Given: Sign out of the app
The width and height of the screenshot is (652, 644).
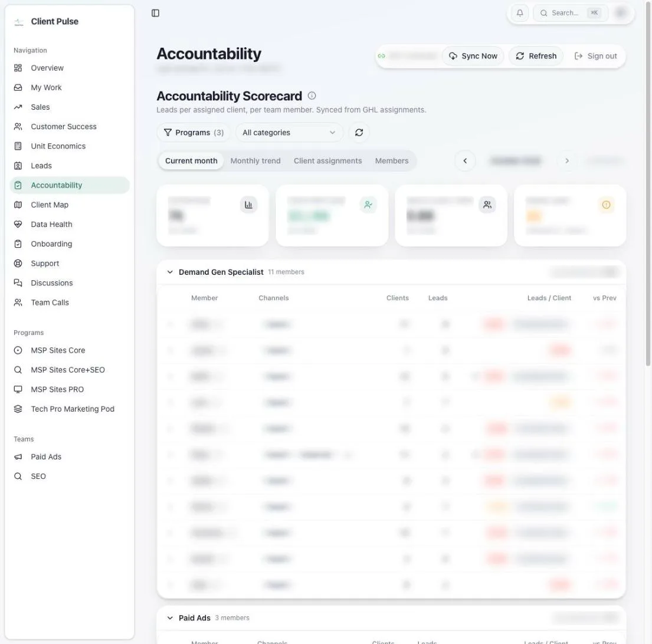Looking at the screenshot, I should point(595,56).
